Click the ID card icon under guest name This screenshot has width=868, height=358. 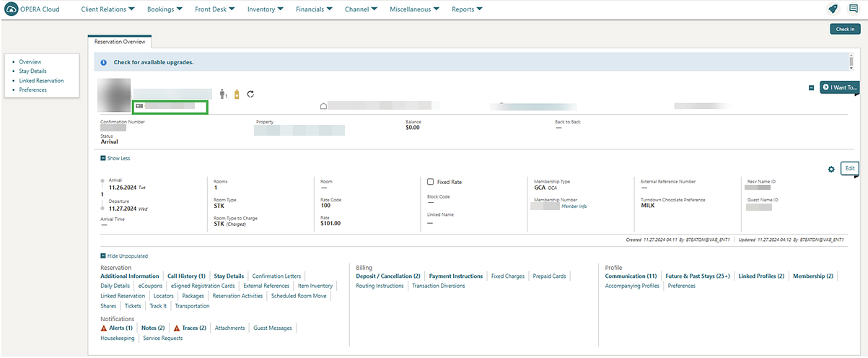click(x=139, y=106)
